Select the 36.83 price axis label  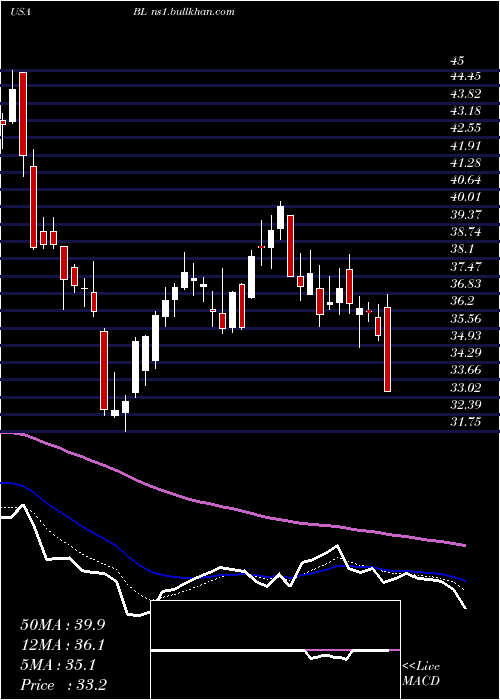click(466, 284)
